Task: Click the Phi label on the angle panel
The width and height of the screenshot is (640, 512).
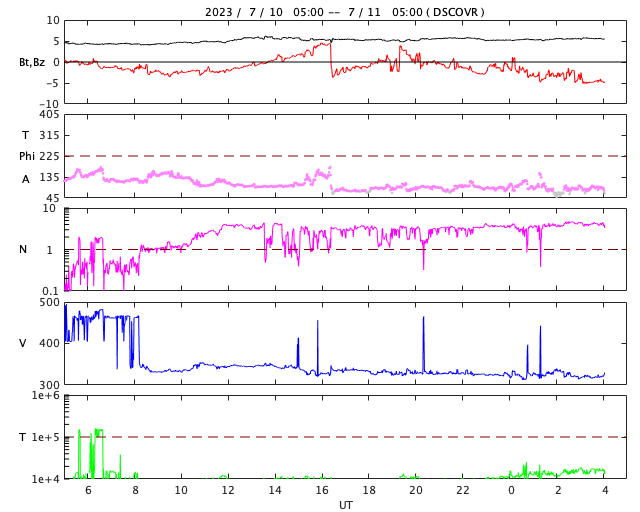Action: [27, 156]
